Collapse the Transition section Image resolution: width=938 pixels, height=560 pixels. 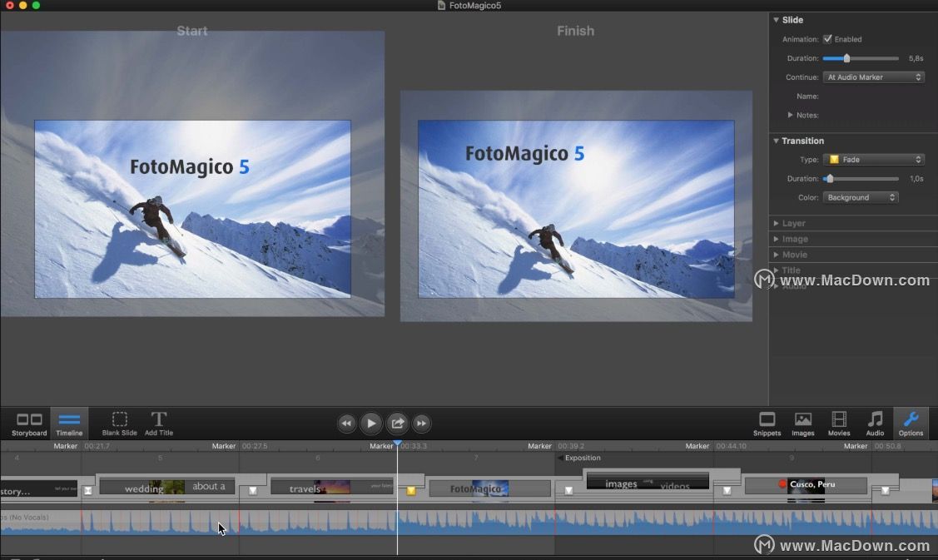[x=776, y=141]
